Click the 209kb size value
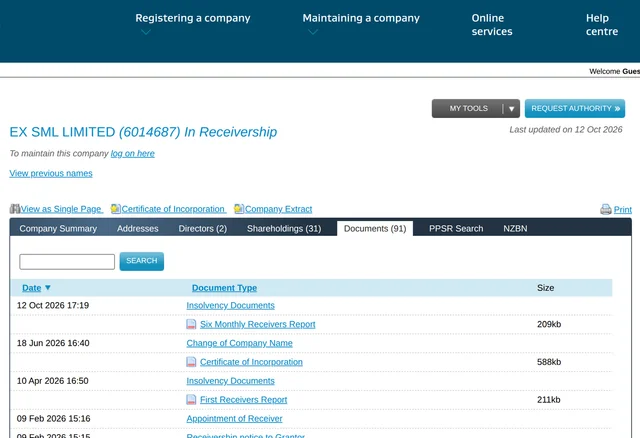 (549, 324)
